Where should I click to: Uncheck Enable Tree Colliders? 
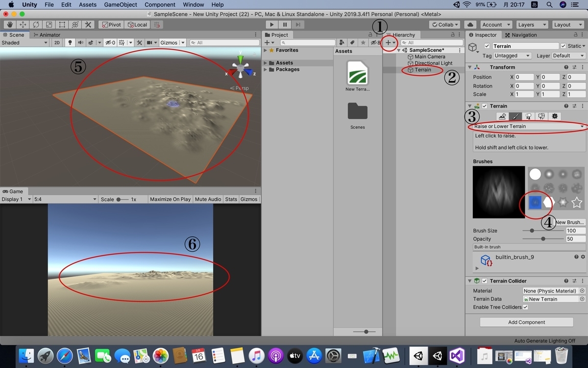pos(526,307)
